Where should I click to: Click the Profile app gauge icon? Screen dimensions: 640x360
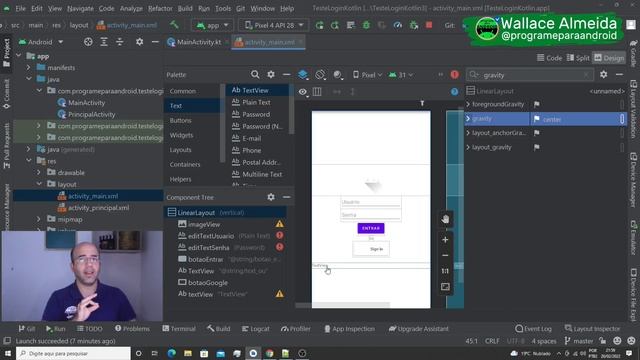click(x=398, y=25)
